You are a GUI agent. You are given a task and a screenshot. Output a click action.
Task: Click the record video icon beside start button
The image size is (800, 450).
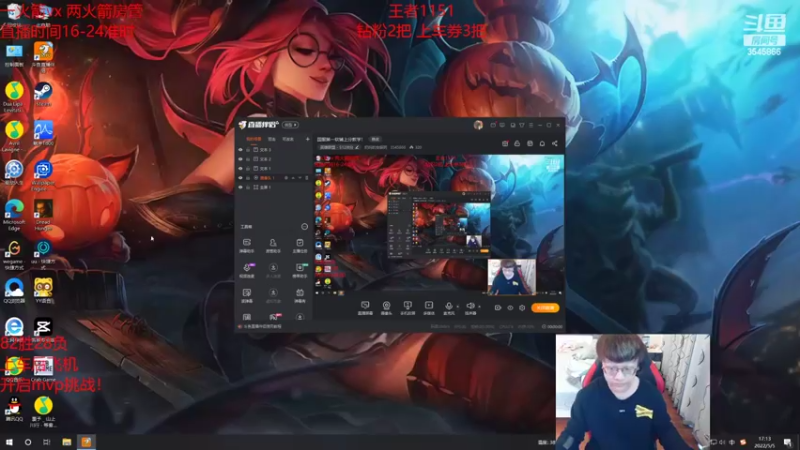(x=497, y=308)
